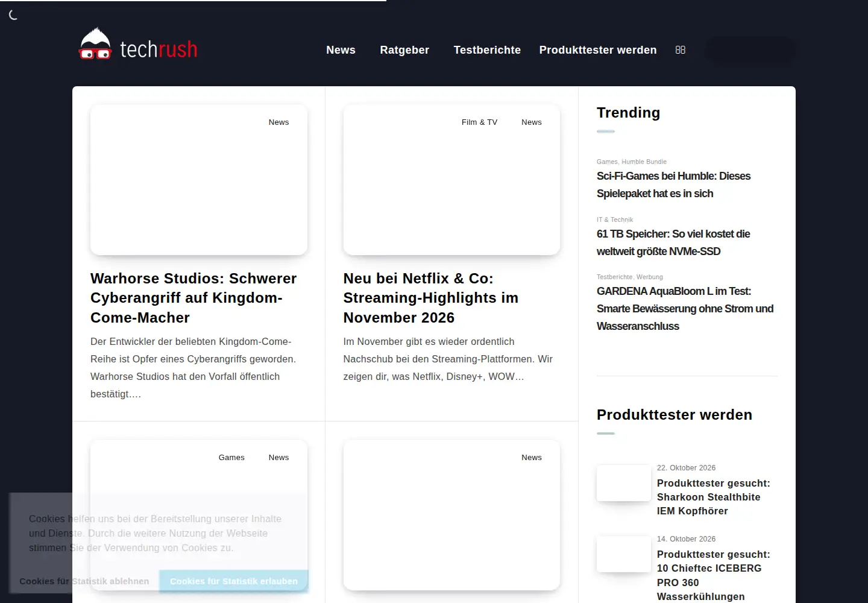Click the Games tag on the lower-left card
Viewport: 868px width, 603px height.
[x=231, y=458]
